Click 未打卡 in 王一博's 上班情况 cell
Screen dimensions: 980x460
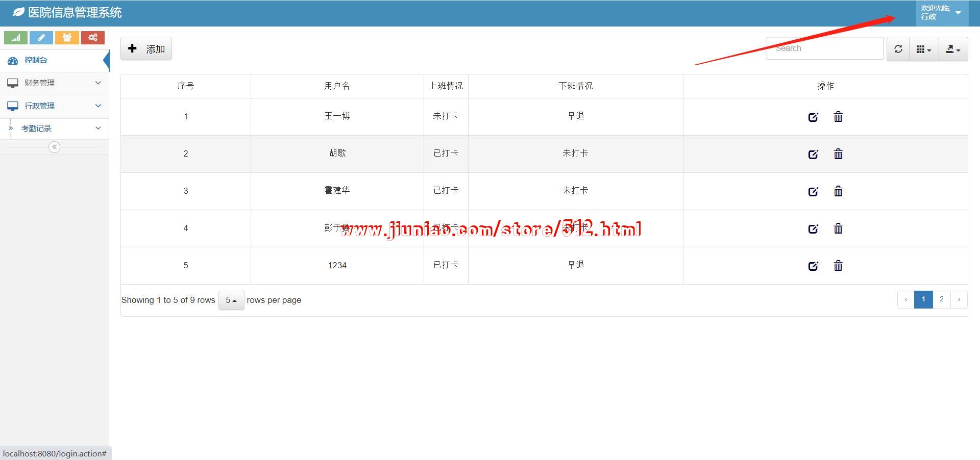[x=446, y=116]
